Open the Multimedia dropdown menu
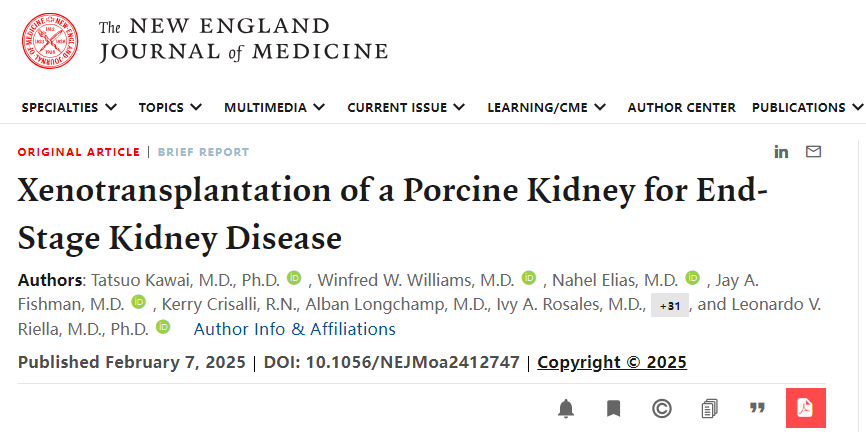 pyautogui.click(x=274, y=107)
